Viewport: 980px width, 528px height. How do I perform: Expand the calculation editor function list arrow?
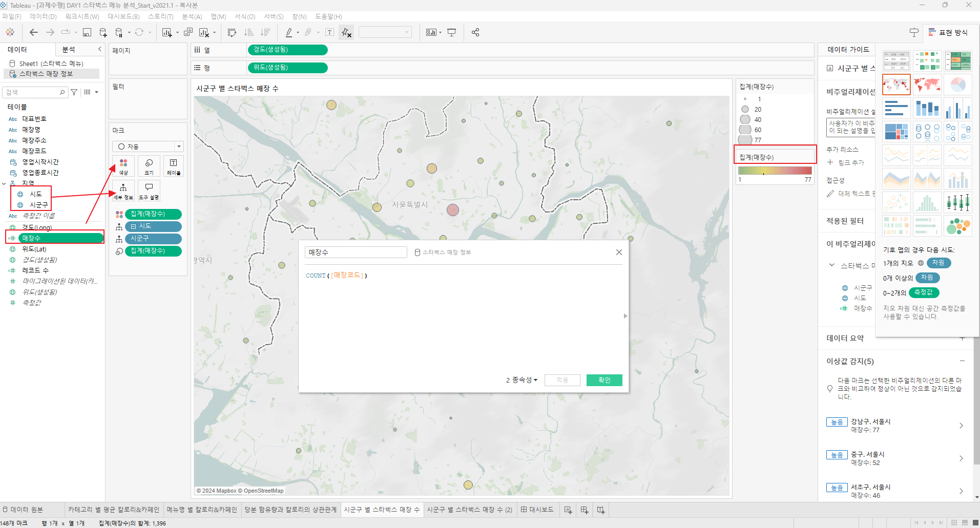coord(625,316)
